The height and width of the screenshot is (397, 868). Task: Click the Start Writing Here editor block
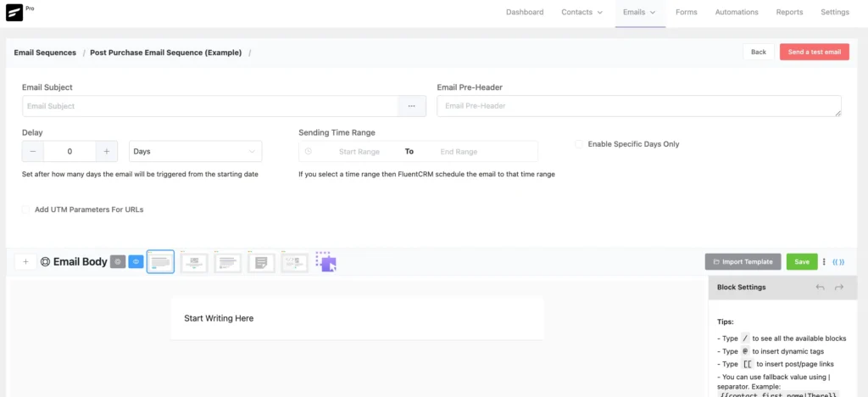point(357,318)
